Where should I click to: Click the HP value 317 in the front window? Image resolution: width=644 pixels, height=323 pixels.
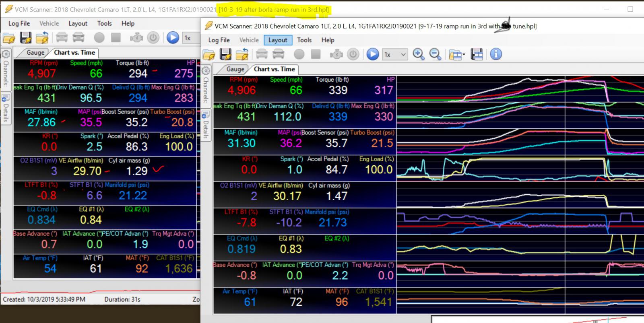(x=384, y=90)
